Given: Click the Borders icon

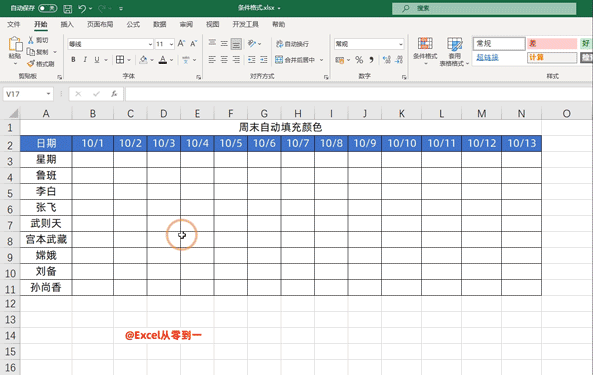Looking at the screenshot, I should pos(120,59).
